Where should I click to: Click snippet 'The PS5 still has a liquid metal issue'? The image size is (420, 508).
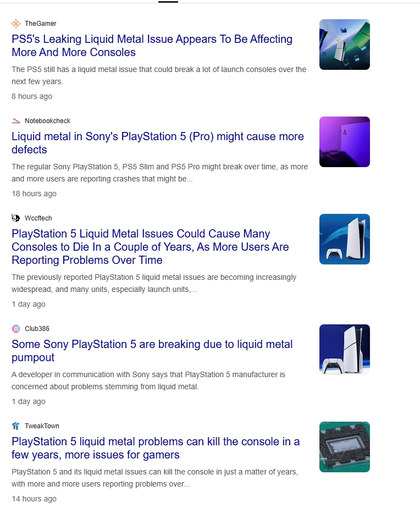(x=159, y=75)
